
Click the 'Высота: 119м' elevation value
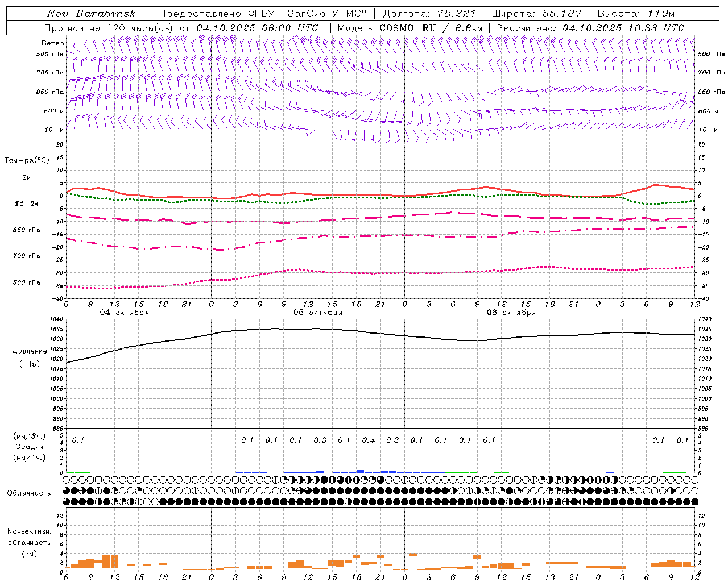(x=636, y=14)
